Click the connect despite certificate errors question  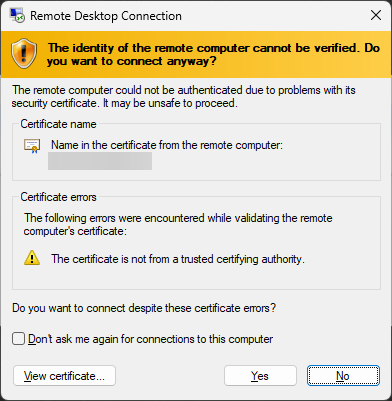click(x=144, y=308)
